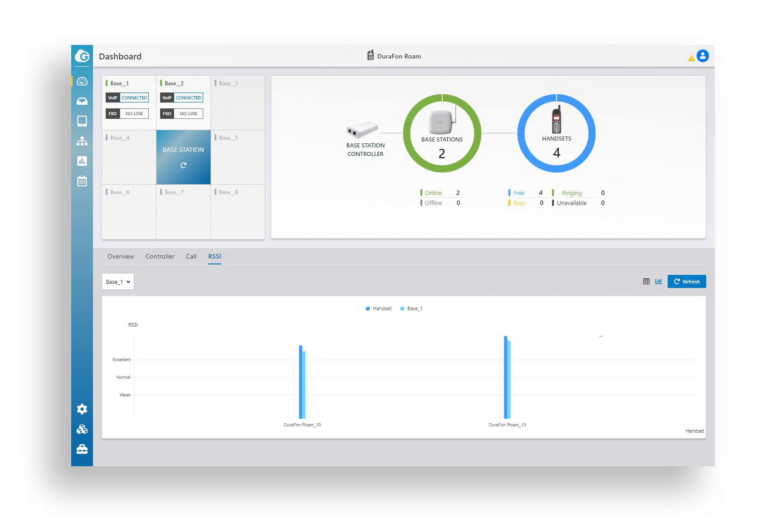The height and width of the screenshot is (532, 762).
Task: Expand the Base_1 station dropdown
Action: [x=118, y=282]
